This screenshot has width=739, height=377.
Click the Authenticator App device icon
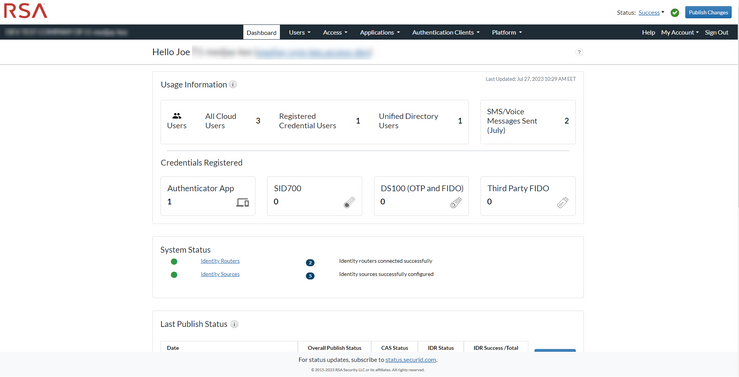[x=242, y=203]
